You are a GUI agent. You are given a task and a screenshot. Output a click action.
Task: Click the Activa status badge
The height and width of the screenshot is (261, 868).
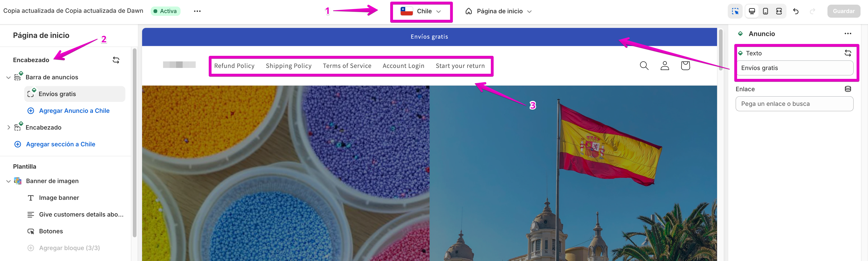[165, 11]
